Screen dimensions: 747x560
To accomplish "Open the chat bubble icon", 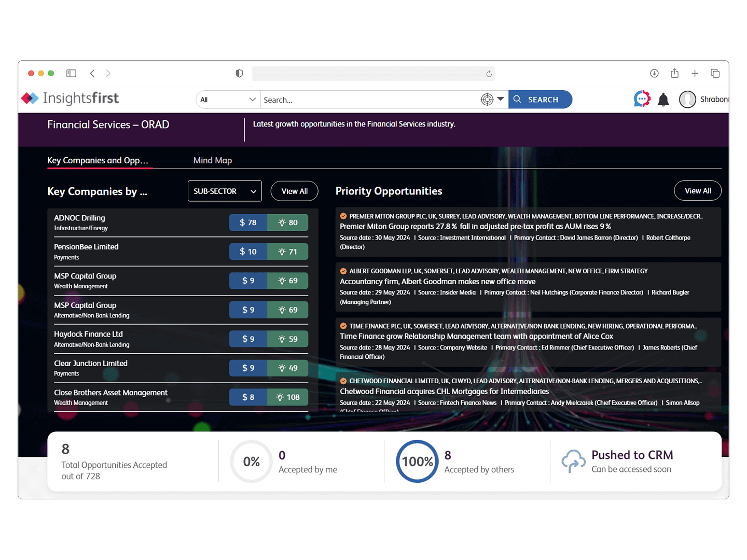I will (x=642, y=99).
